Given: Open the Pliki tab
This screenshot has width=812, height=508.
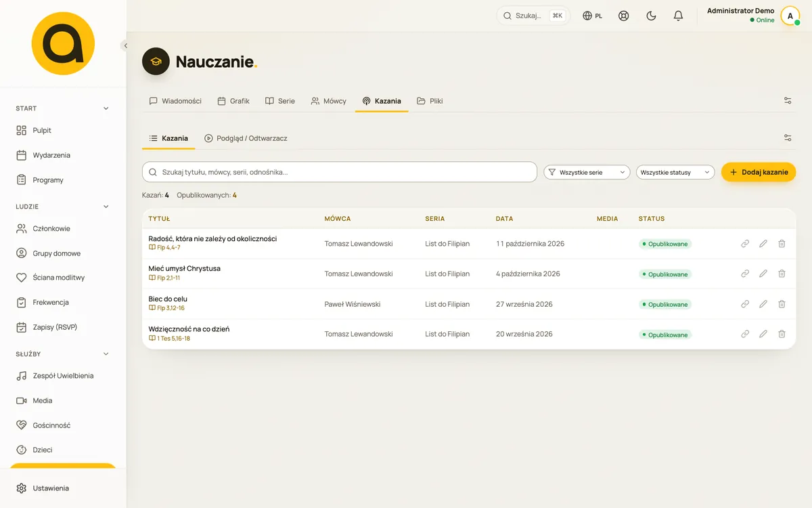Looking at the screenshot, I should [x=430, y=101].
